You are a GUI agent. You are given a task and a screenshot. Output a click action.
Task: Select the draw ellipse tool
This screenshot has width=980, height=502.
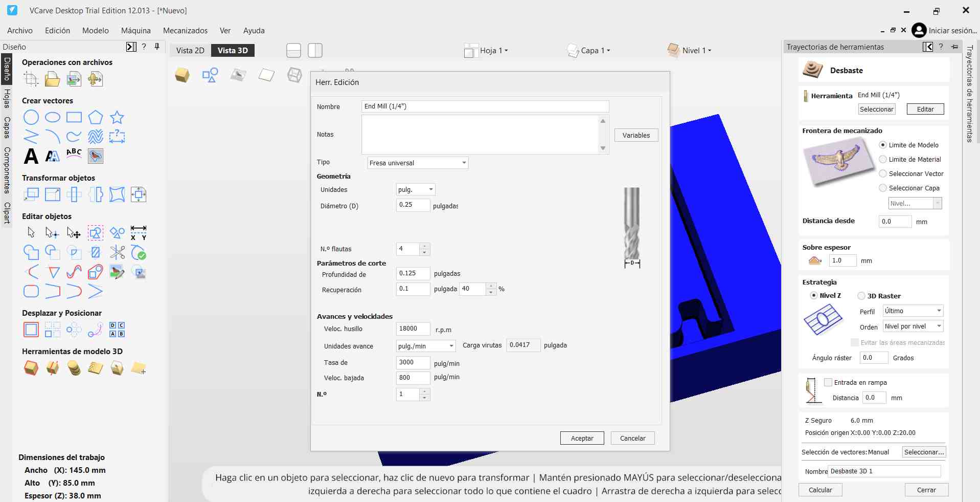coord(53,117)
